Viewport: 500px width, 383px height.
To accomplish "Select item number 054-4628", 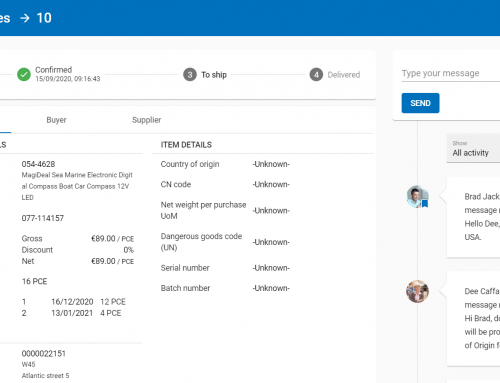I will point(38,164).
